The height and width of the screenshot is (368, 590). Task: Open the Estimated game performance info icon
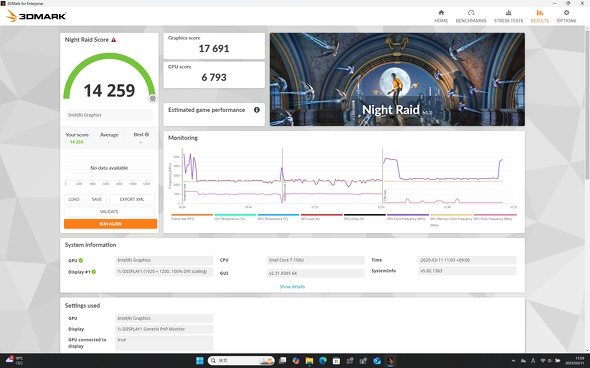257,110
